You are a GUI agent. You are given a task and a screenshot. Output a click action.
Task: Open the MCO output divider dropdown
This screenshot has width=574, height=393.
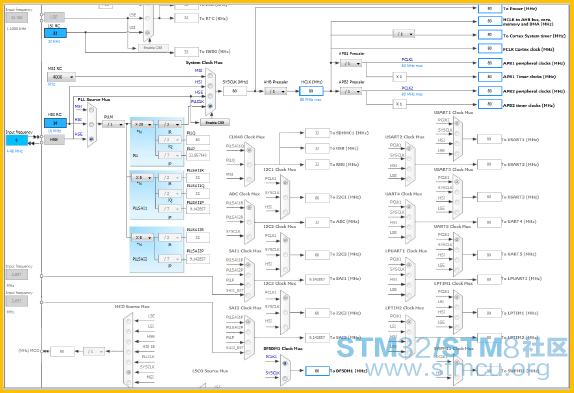point(94,351)
